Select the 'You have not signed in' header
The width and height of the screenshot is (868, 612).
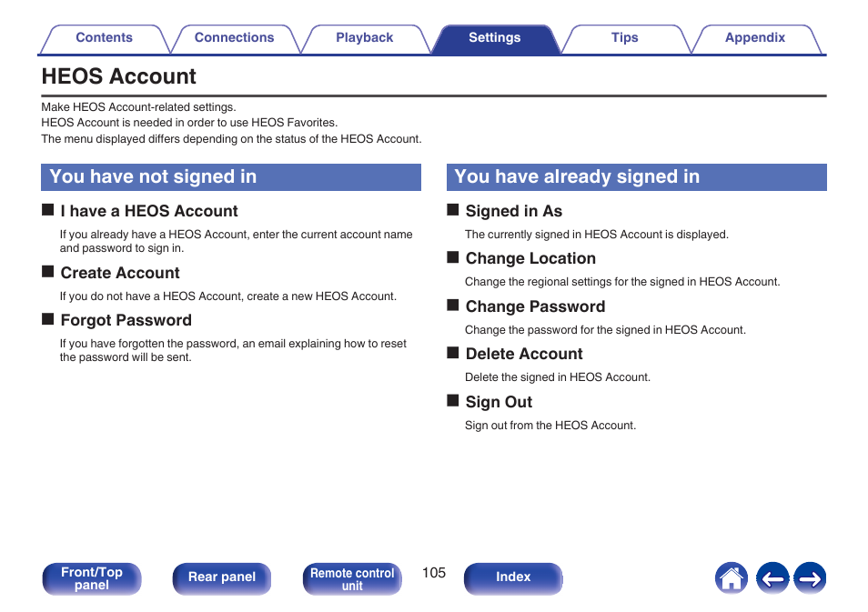tap(231, 177)
